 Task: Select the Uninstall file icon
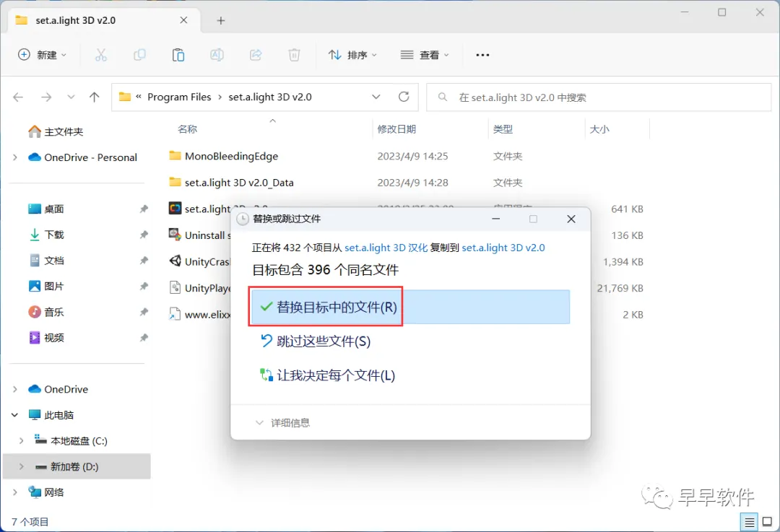pos(175,234)
